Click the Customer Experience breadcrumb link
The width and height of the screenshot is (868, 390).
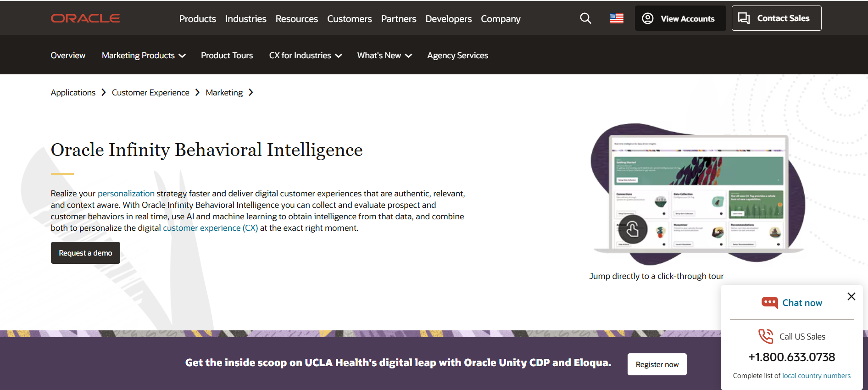coord(150,93)
